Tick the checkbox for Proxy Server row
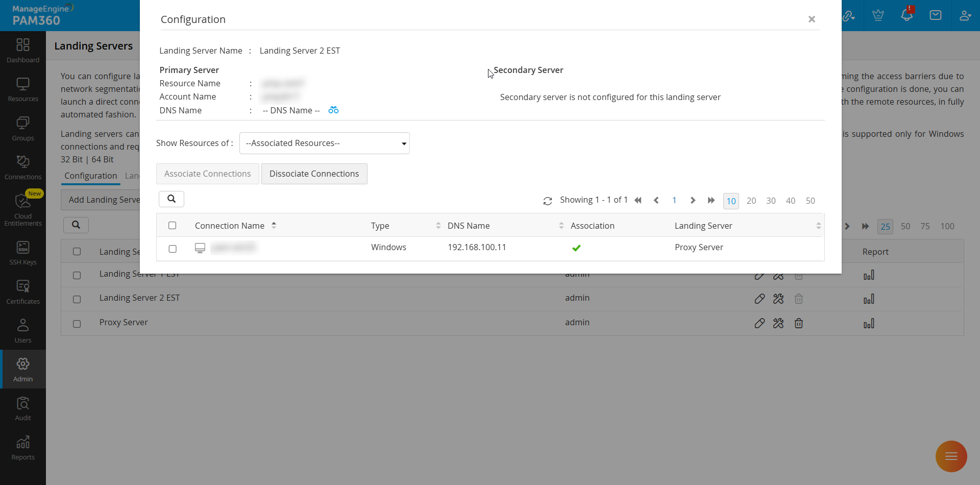The image size is (980, 485). (77, 324)
